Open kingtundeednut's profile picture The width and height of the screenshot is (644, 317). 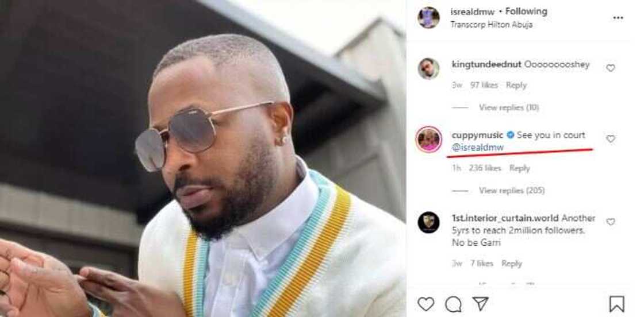pos(428,68)
